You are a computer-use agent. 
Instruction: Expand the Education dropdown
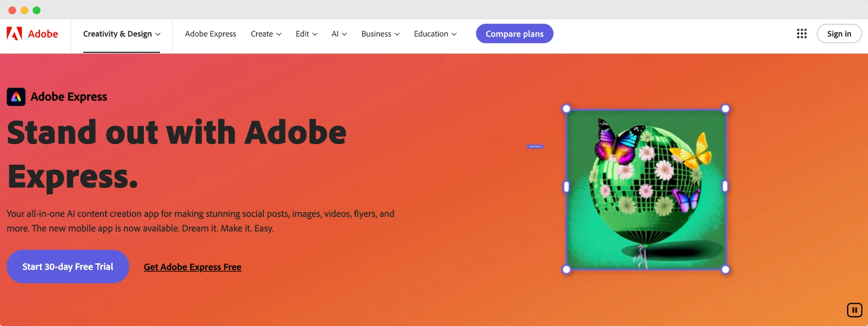[x=435, y=34]
